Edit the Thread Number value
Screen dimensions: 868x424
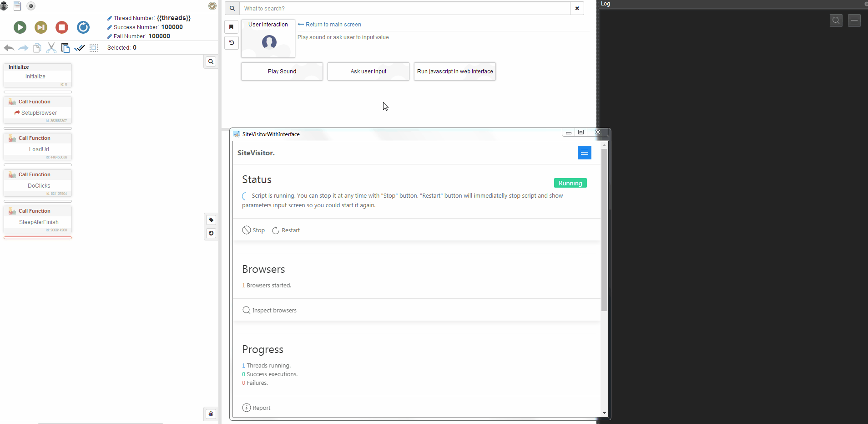173,18
